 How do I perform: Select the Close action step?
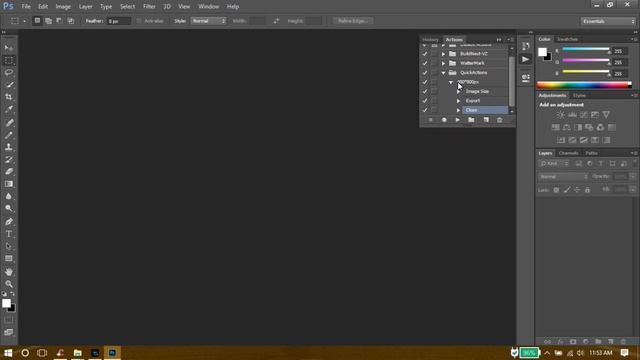coord(485,110)
